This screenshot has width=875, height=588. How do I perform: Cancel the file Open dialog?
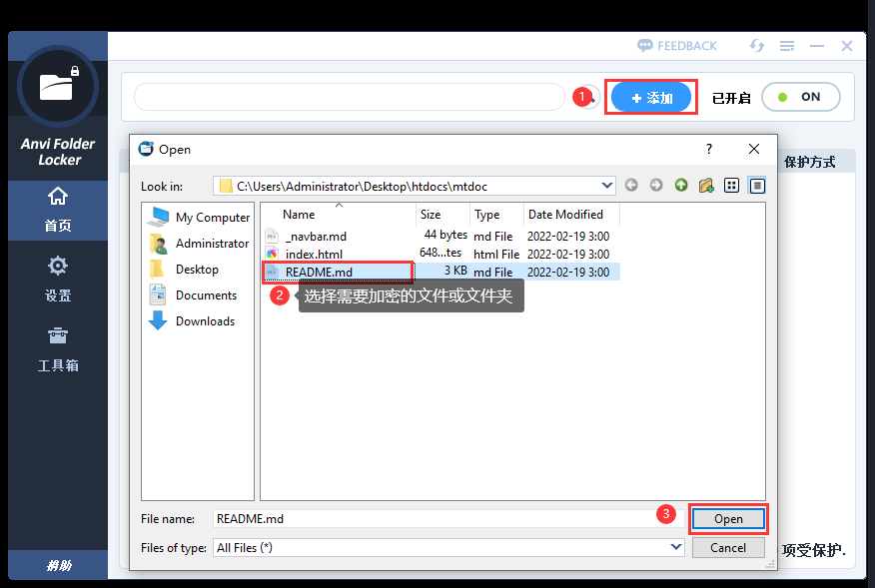point(728,547)
